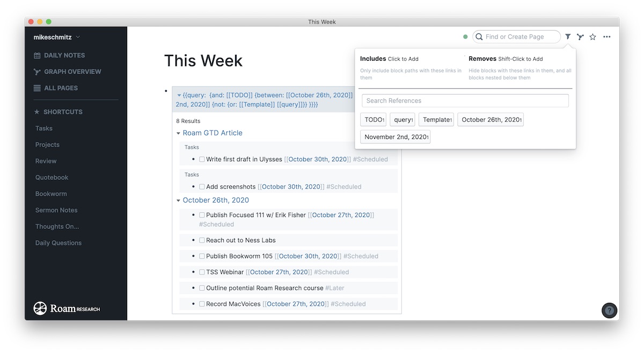Click the green sync status dot

click(465, 37)
